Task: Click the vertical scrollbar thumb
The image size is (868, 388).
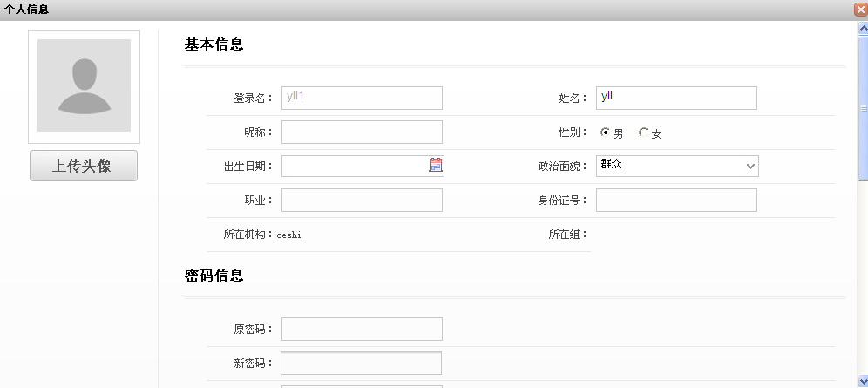Action: (863, 105)
